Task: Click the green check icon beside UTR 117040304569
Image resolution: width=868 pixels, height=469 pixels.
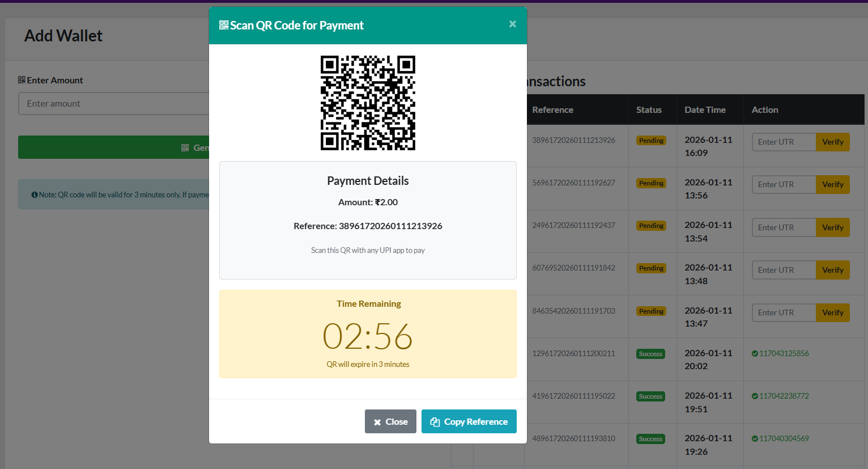Action: 755,438
